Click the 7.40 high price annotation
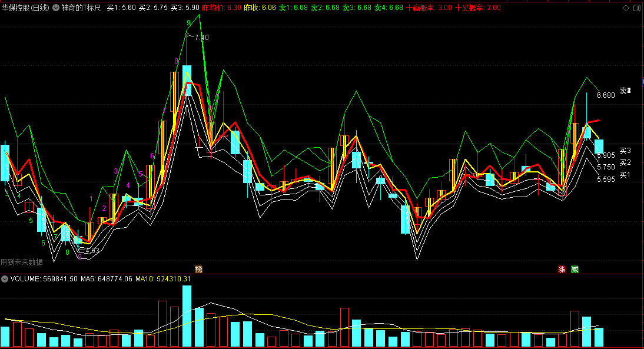This screenshot has width=644, height=349. (x=202, y=37)
